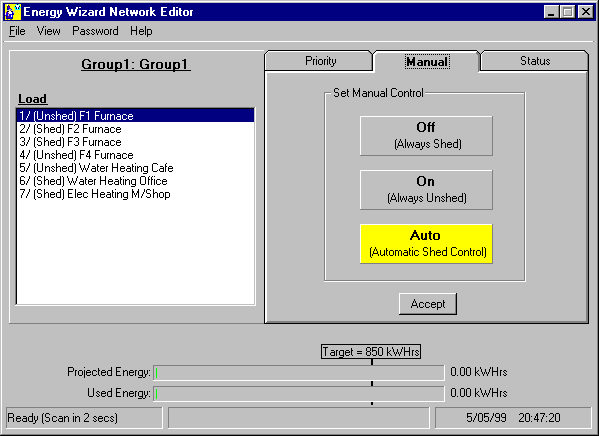Select load 6/ (Shed) Water Heating Office

tap(135, 181)
